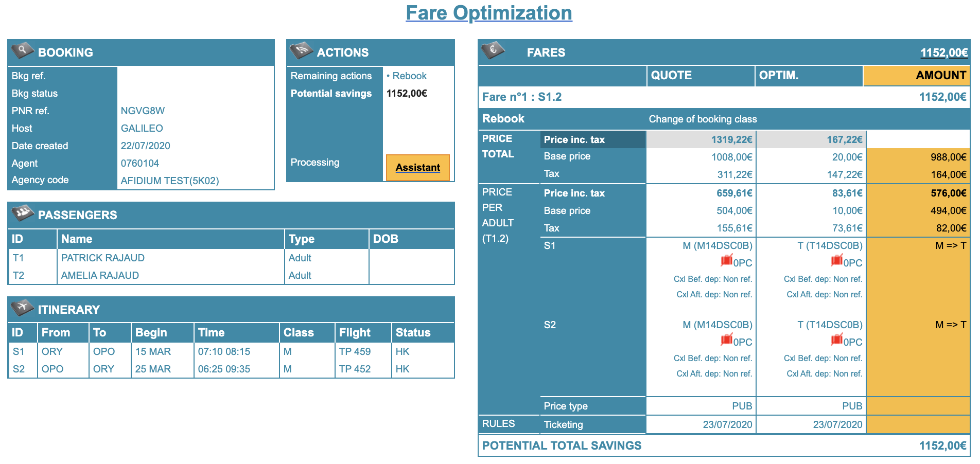
Task: Click the Passengers group icon
Action: pyautogui.click(x=22, y=213)
